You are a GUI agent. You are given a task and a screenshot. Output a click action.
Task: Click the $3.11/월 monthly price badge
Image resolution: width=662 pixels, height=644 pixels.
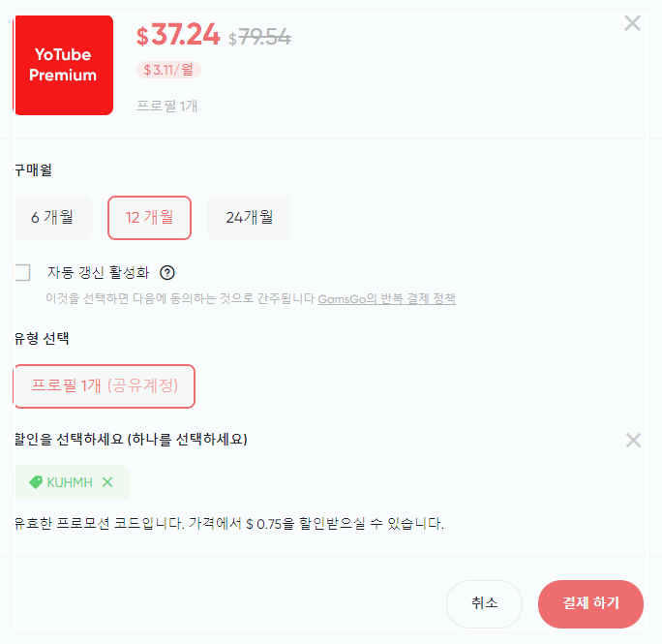tap(168, 70)
